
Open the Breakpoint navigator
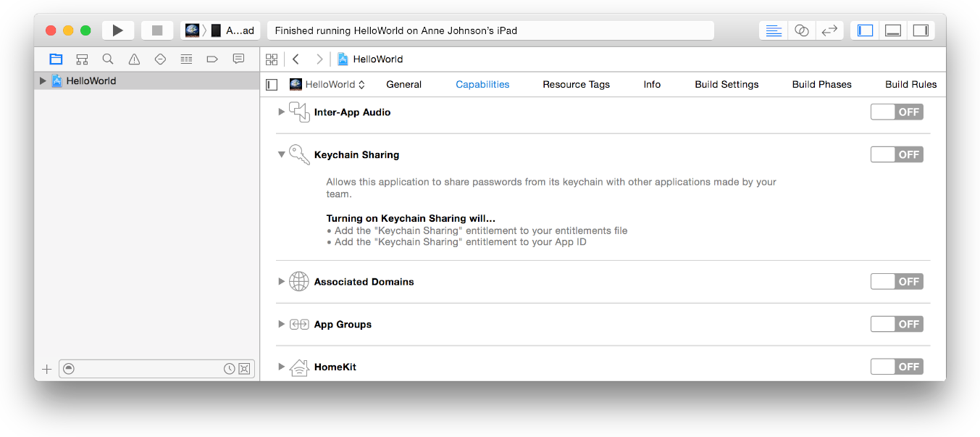click(212, 59)
